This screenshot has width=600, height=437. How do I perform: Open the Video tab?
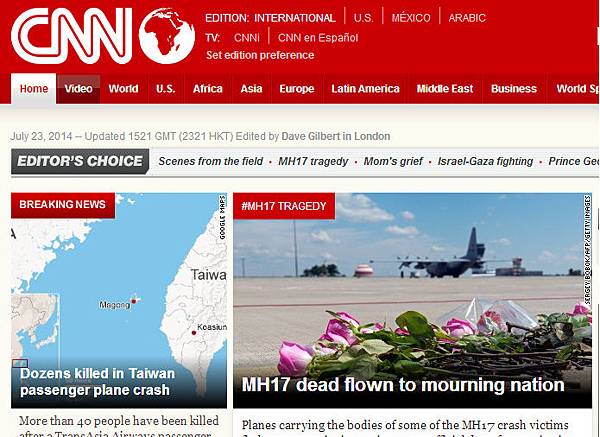coord(78,89)
